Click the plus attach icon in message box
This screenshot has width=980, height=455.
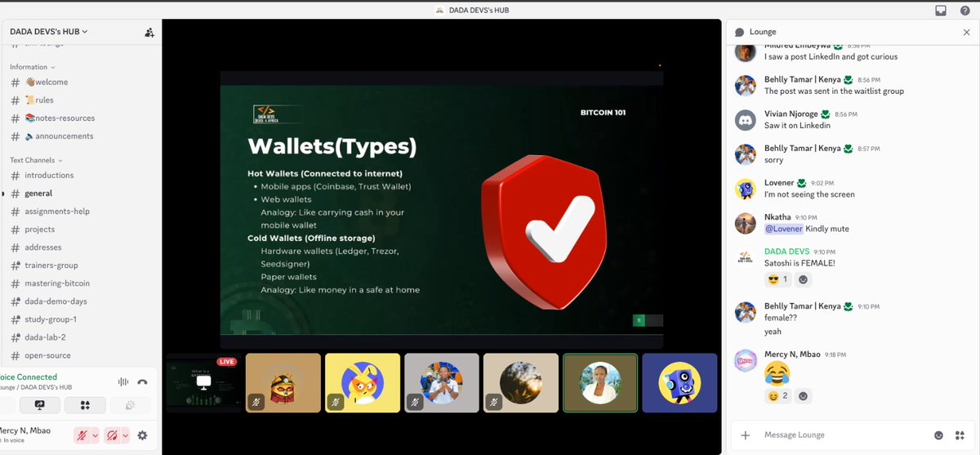(x=745, y=435)
